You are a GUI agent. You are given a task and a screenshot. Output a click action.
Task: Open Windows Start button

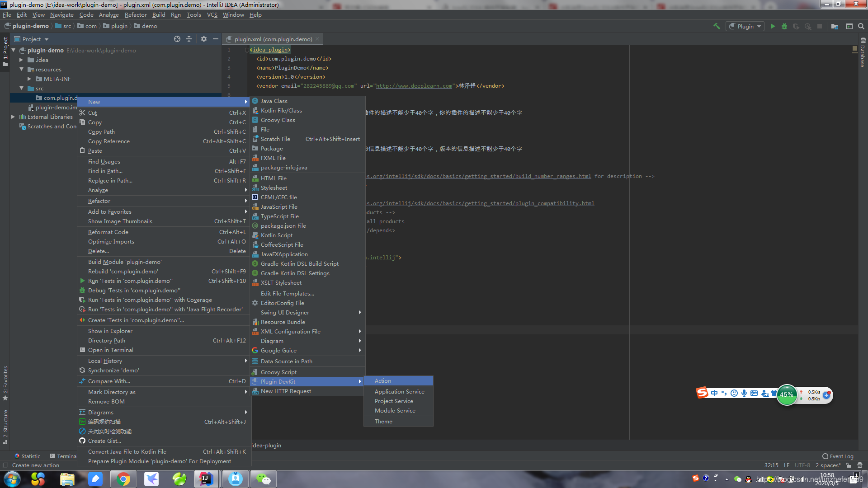(x=12, y=479)
